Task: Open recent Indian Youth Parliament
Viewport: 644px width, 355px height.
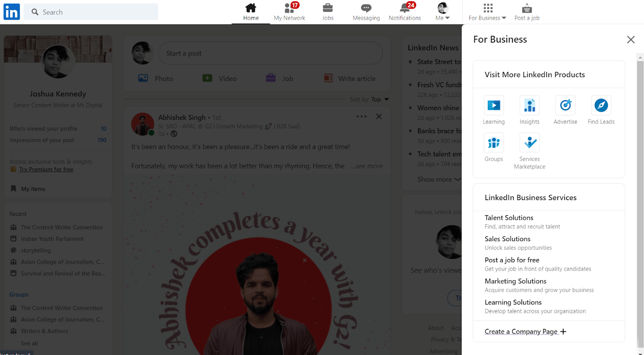Action: (x=52, y=239)
